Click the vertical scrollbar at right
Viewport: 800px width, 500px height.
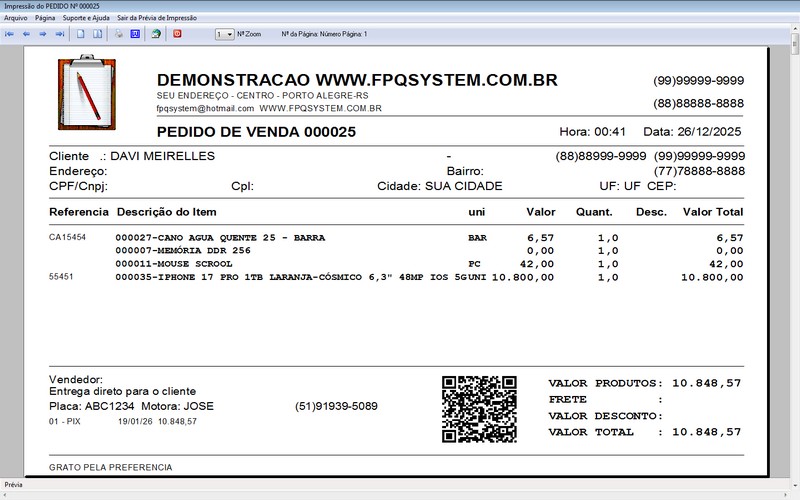pos(794,255)
